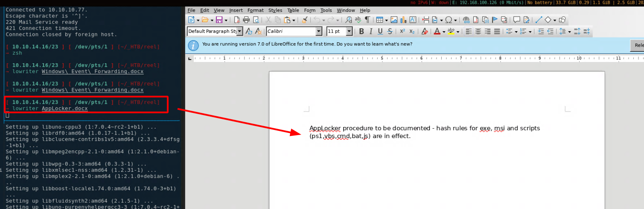Expand highlighting color picker arrow
Image resolution: width=644 pixels, height=209 pixels.
pyautogui.click(x=458, y=32)
